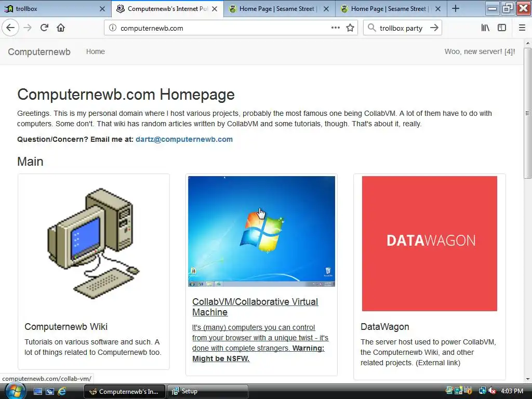Email dartz@computernewb.com link
The image size is (532, 399).
184,139
